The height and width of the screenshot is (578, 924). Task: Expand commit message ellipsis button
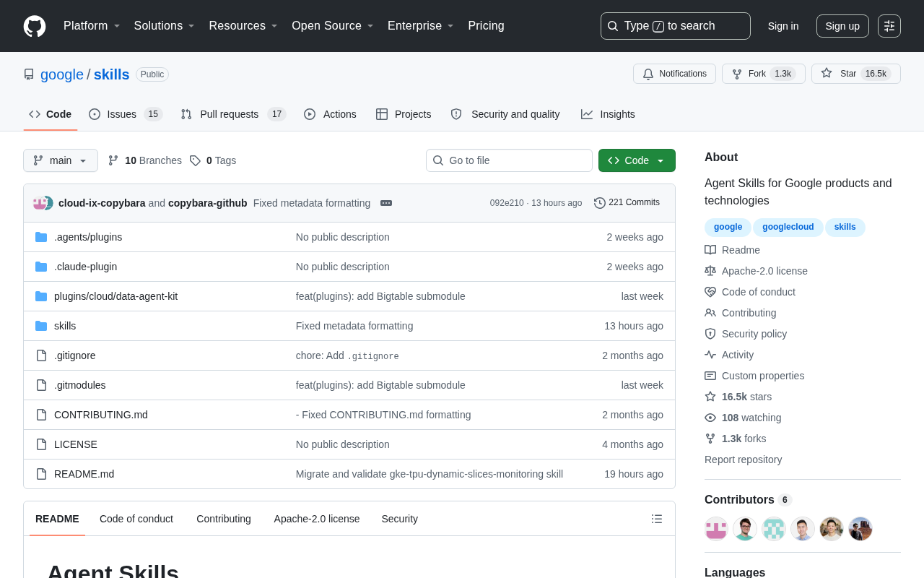click(x=386, y=203)
